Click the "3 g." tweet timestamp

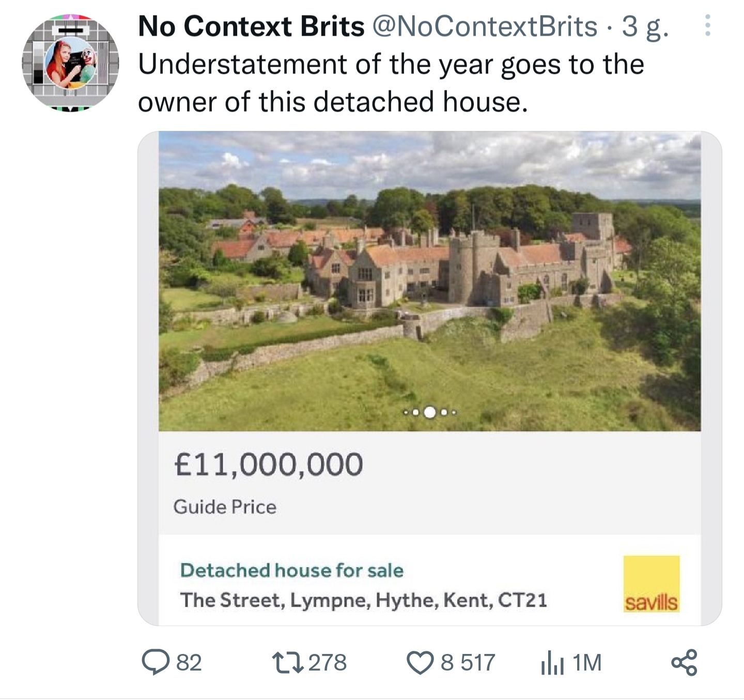(645, 27)
